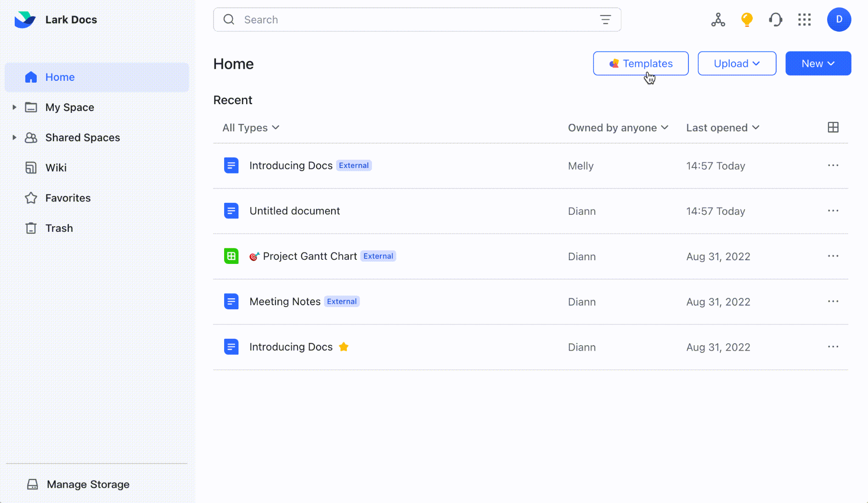Go to Favorites in the sidebar

[68, 198]
